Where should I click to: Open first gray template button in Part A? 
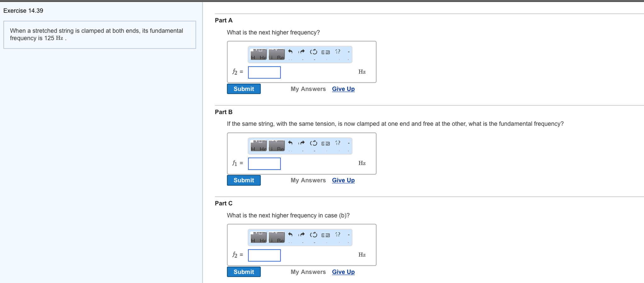click(x=258, y=54)
